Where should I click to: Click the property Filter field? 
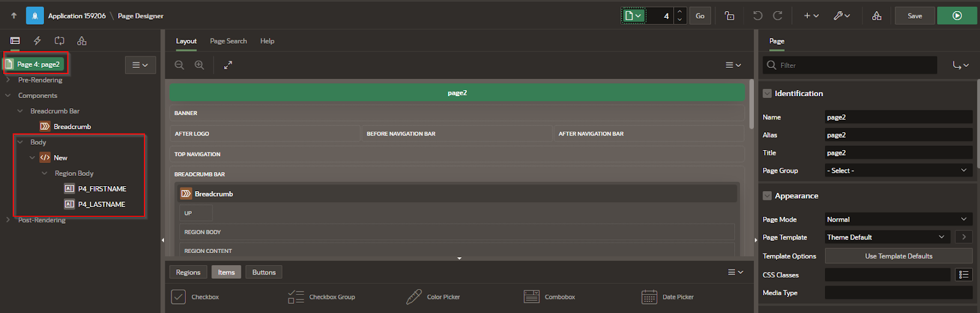pyautogui.click(x=850, y=65)
